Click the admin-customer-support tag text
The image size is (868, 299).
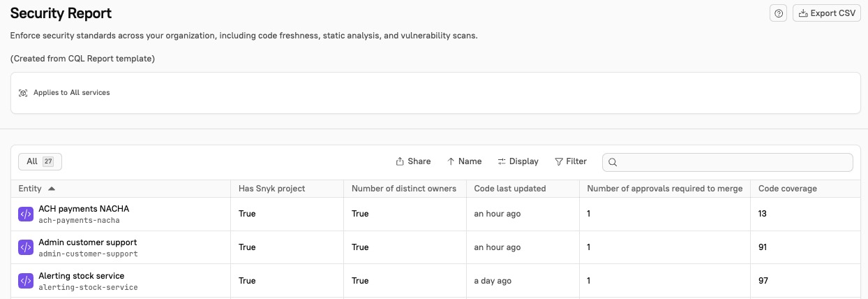point(88,254)
